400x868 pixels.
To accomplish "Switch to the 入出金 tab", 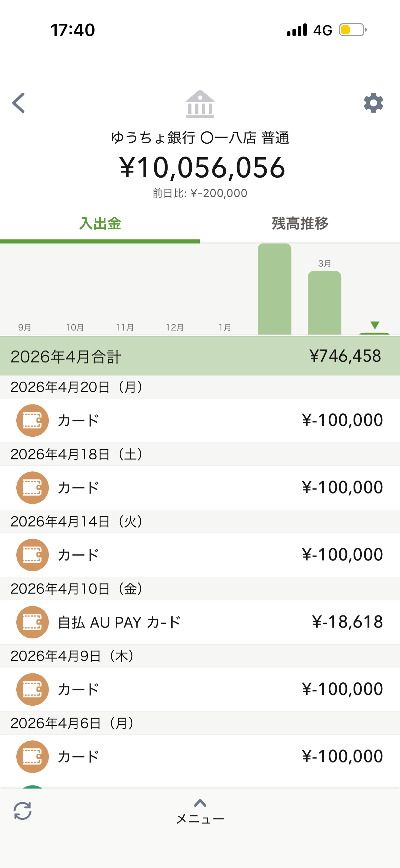I will (100, 223).
